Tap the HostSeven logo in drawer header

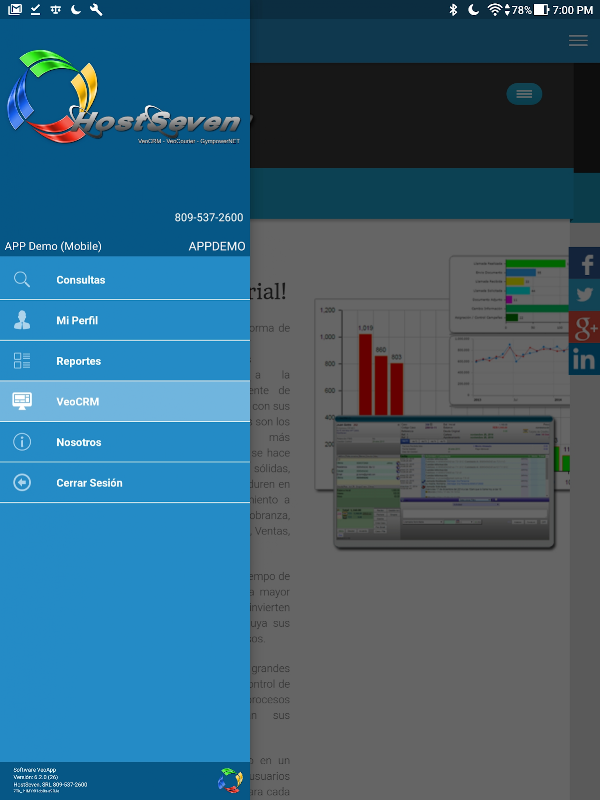click(124, 97)
